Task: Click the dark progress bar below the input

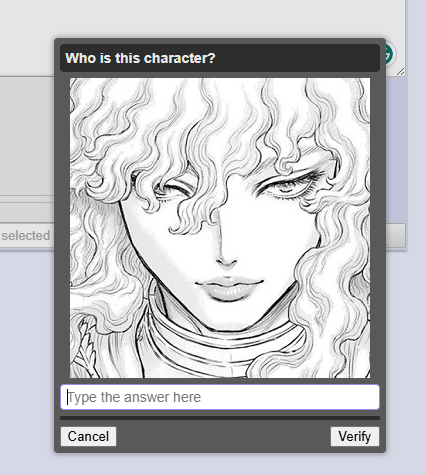Action: 220,418
